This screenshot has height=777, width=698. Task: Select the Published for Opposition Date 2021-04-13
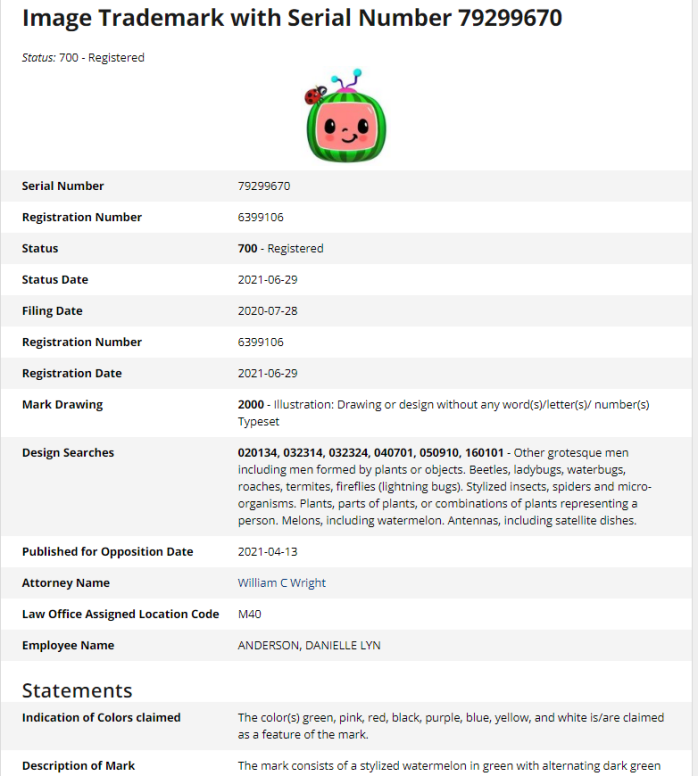(268, 552)
